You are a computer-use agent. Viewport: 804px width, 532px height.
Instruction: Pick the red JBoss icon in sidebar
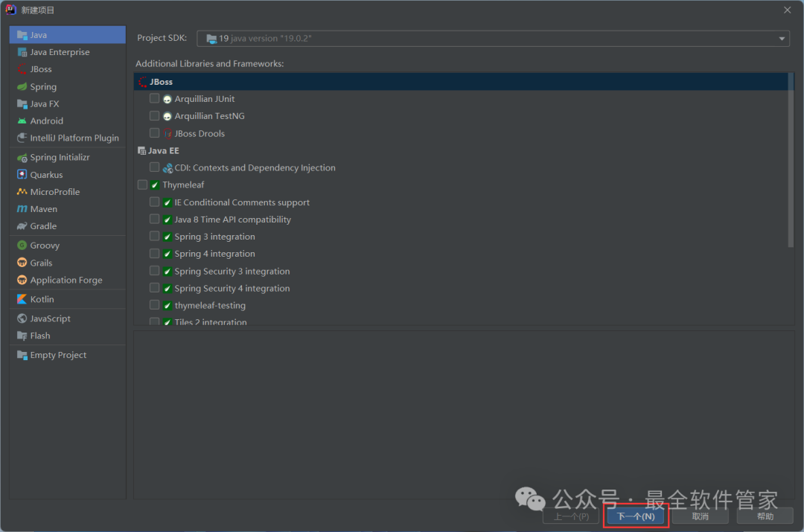coord(22,69)
